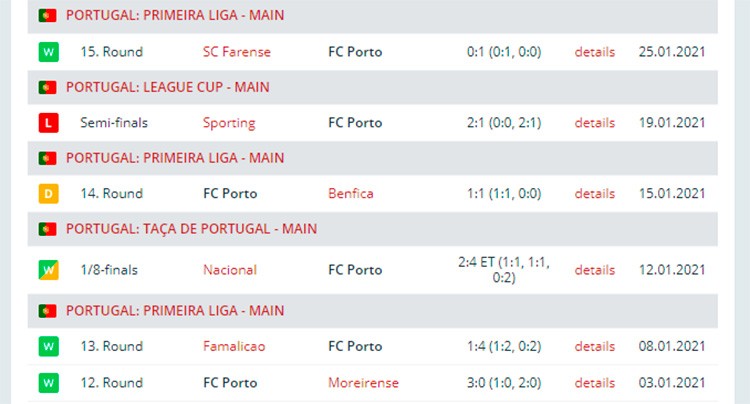The height and width of the screenshot is (404, 750).
Task: Select the Nacional team link
Action: click(x=230, y=270)
